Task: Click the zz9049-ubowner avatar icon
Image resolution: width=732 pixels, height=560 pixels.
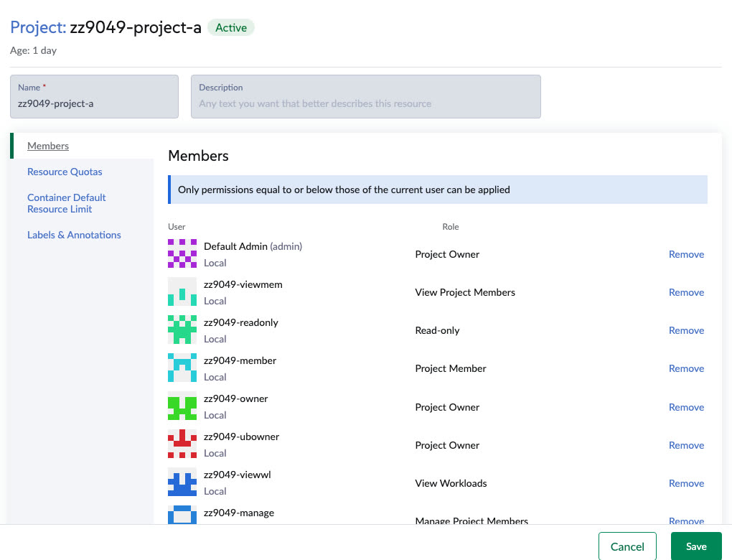Action: tap(182, 444)
